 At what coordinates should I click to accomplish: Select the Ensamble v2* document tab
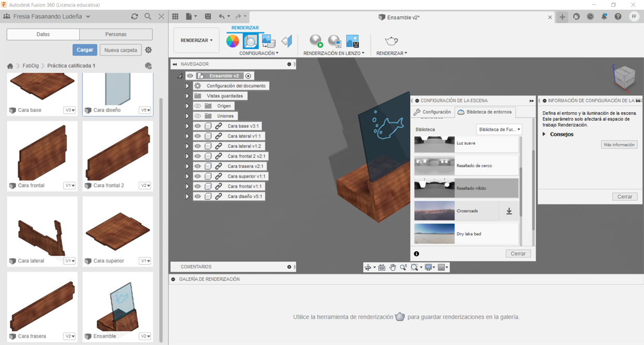pyautogui.click(x=399, y=17)
